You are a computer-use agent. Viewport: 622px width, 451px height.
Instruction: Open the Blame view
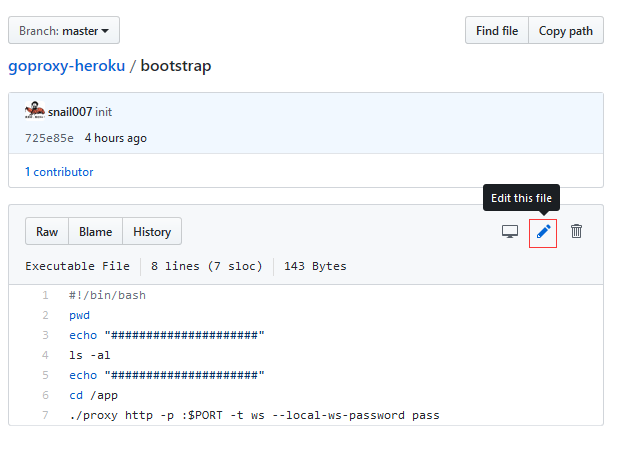click(x=95, y=231)
